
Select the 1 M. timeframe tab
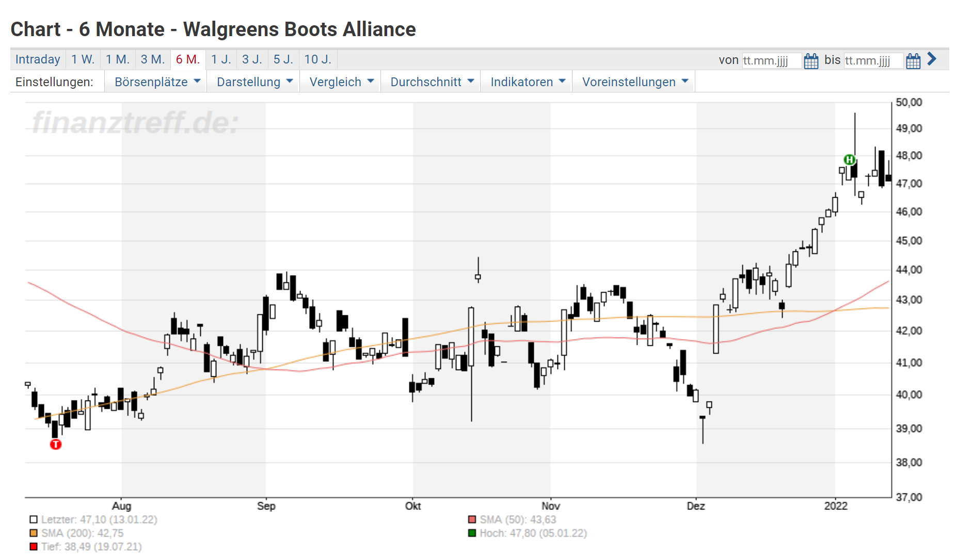pyautogui.click(x=118, y=59)
